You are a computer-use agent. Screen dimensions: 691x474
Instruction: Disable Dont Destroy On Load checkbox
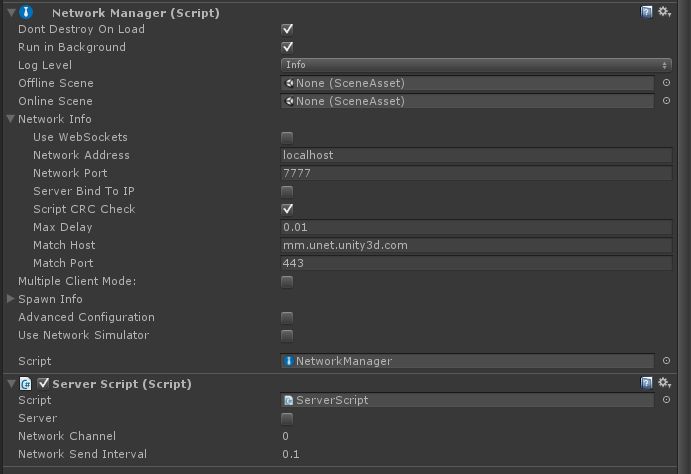click(x=287, y=29)
